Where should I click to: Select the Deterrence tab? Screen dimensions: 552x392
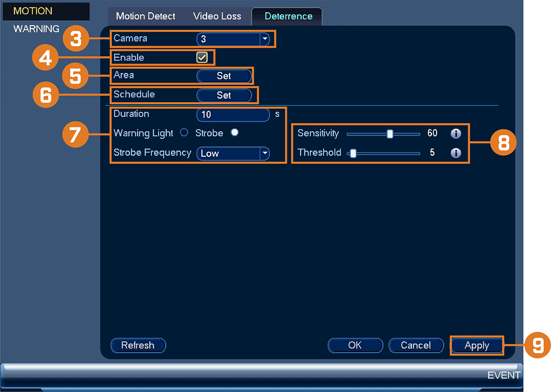[x=288, y=16]
